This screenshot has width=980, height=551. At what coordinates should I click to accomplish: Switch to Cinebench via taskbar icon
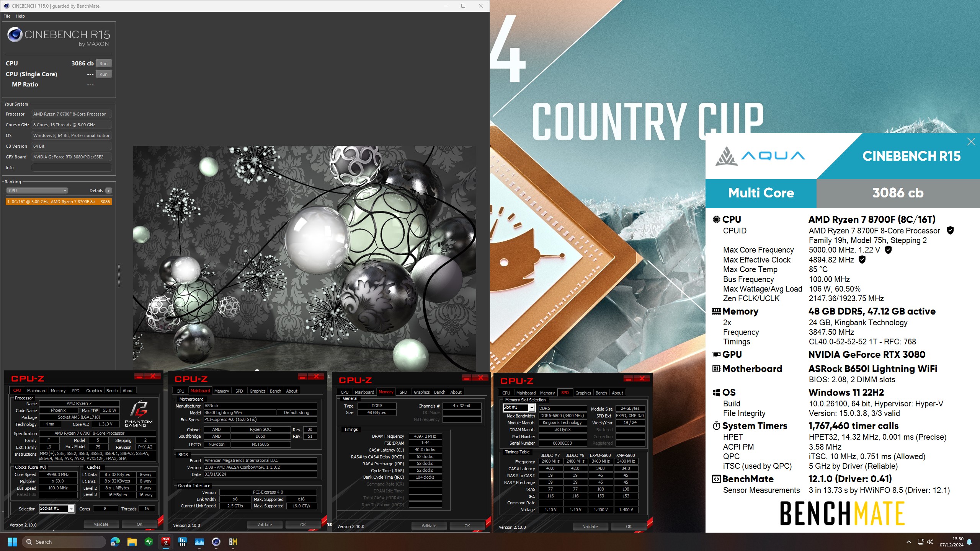(216, 542)
